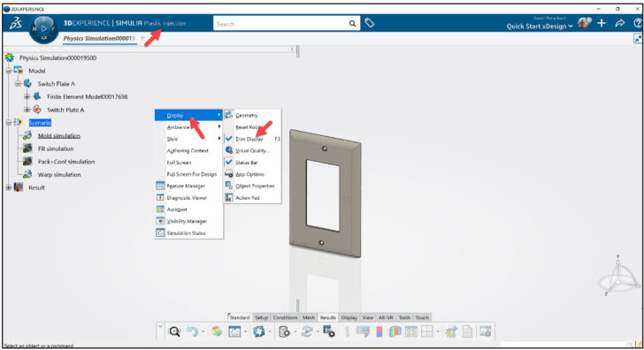Click the Feature Manager icon in context menu
The width and height of the screenshot is (644, 350).
pos(160,186)
